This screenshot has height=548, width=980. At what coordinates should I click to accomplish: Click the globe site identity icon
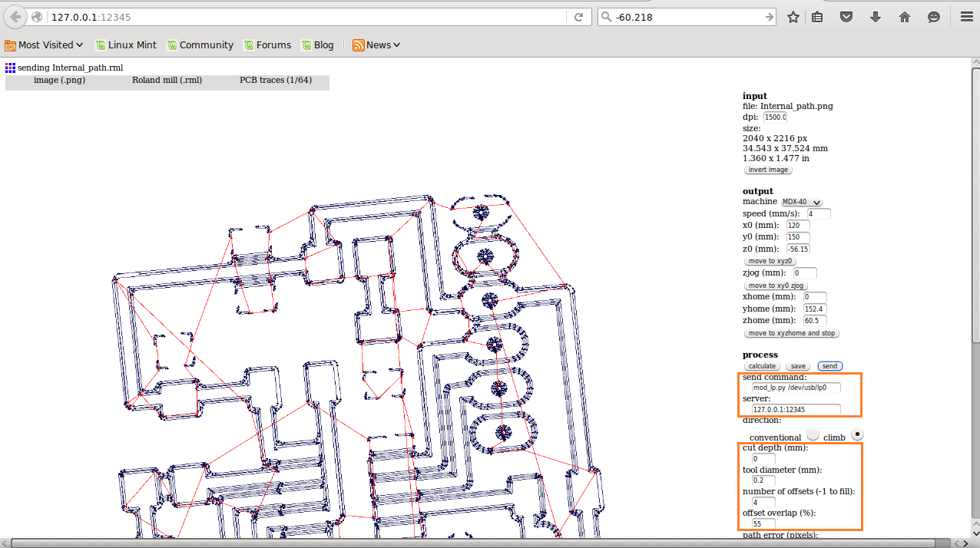[37, 17]
